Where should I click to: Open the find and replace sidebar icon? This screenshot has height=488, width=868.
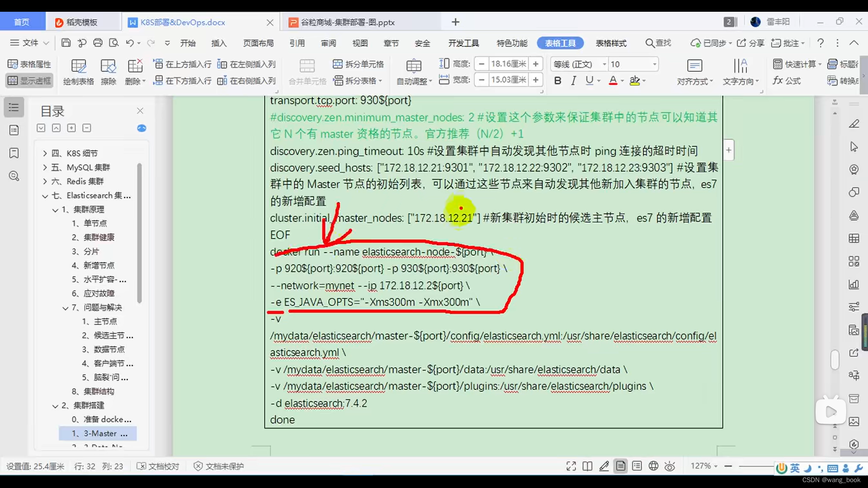(14, 176)
